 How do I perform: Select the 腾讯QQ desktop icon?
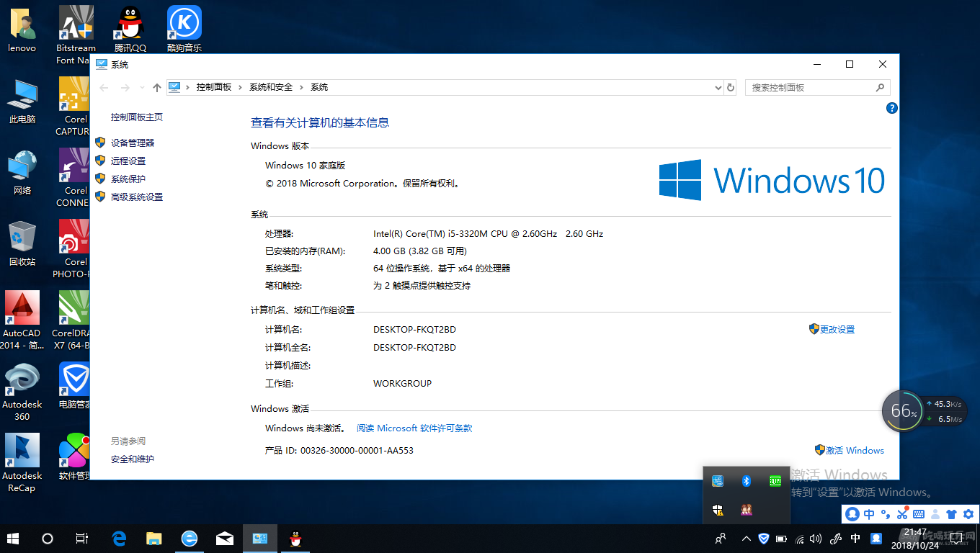point(130,30)
